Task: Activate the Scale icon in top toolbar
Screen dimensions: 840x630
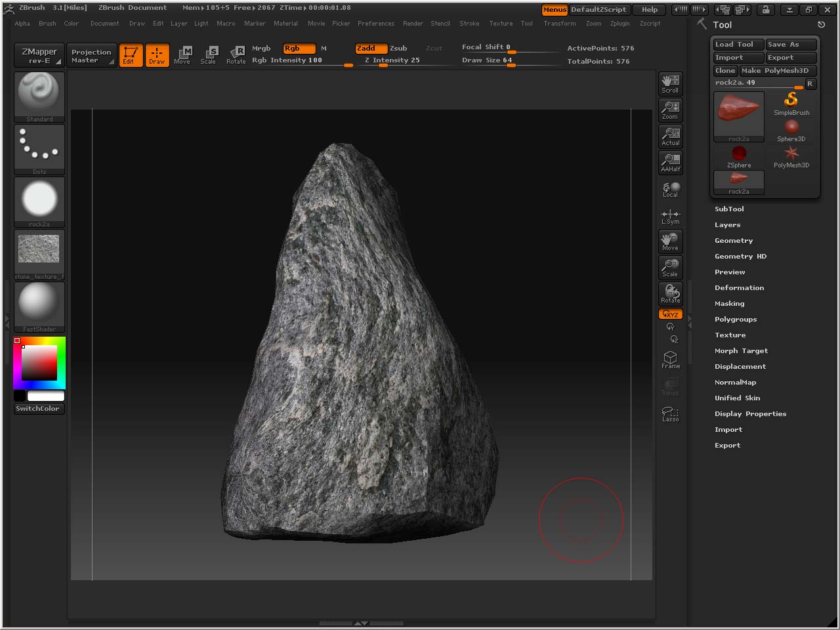Action: pos(209,55)
